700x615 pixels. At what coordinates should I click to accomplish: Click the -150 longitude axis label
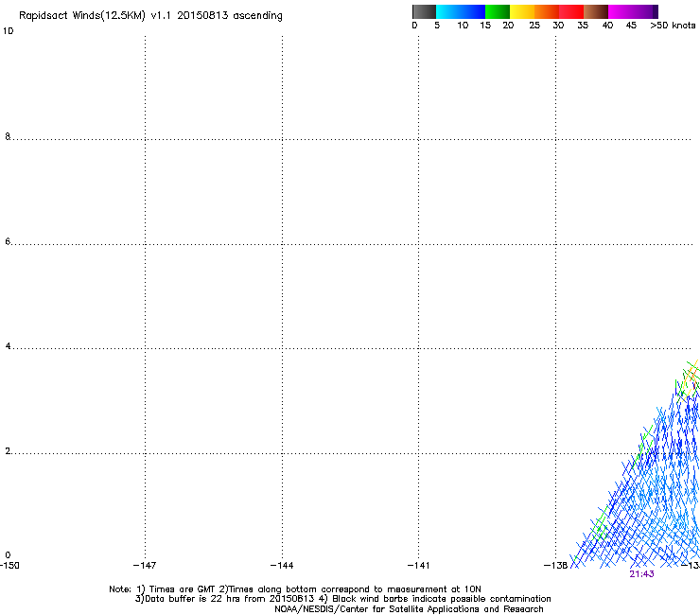pyautogui.click(x=9, y=566)
